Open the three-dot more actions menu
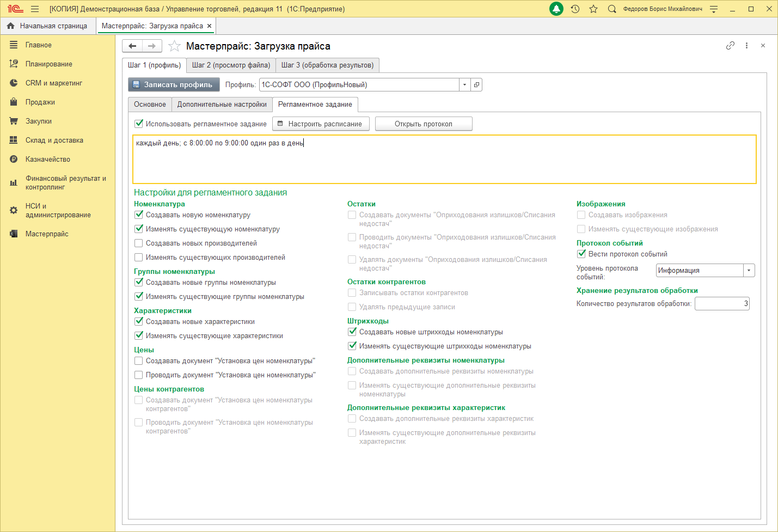778x532 pixels. (746, 46)
